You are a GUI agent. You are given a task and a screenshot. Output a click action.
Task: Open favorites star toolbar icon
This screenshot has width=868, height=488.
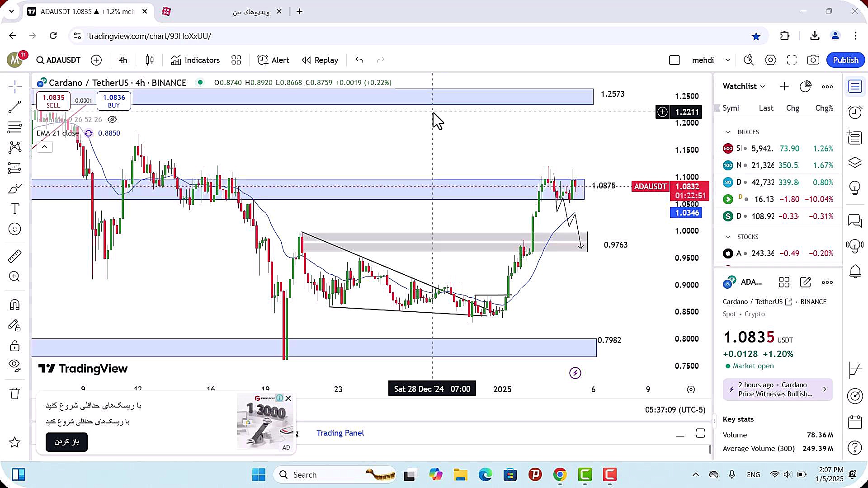click(x=15, y=442)
